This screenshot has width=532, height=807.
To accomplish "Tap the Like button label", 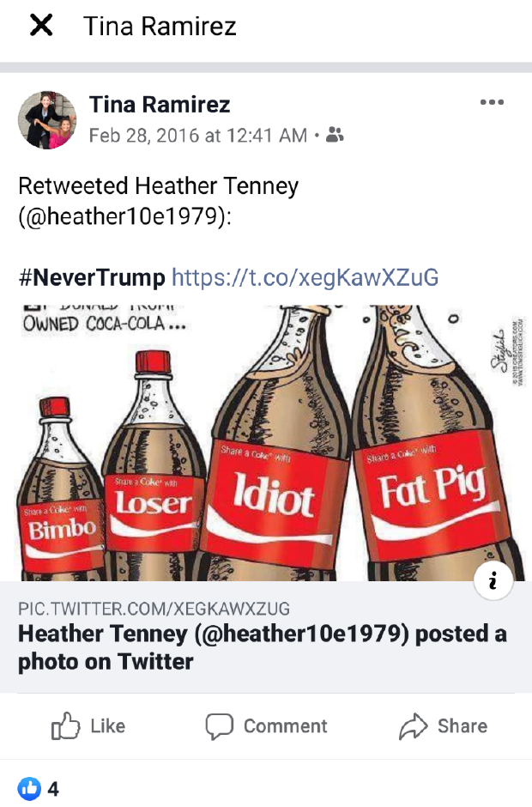I will point(107,725).
